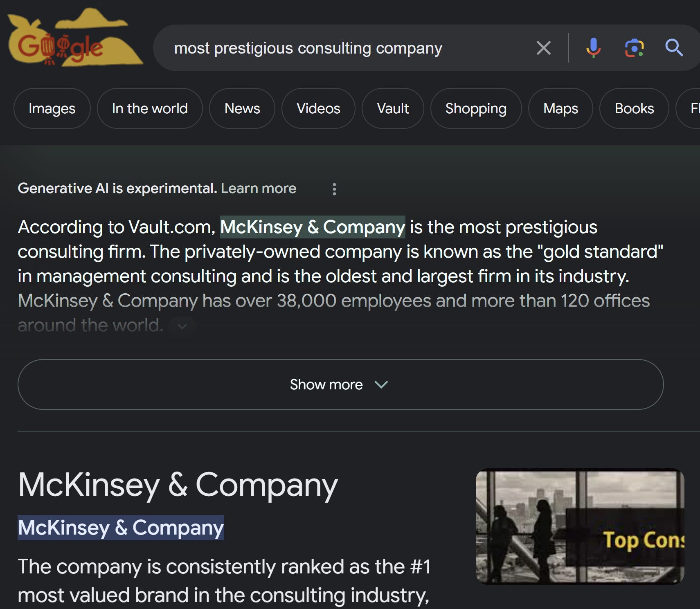
Task: Open Google Lens image search
Action: point(634,48)
